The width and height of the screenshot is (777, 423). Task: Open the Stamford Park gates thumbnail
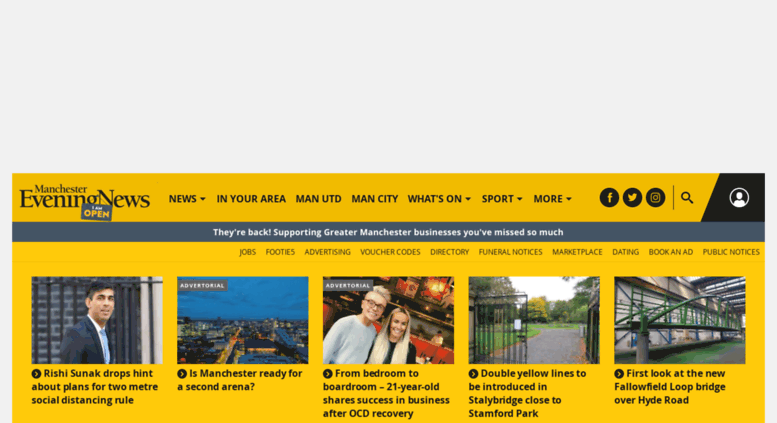point(534,320)
